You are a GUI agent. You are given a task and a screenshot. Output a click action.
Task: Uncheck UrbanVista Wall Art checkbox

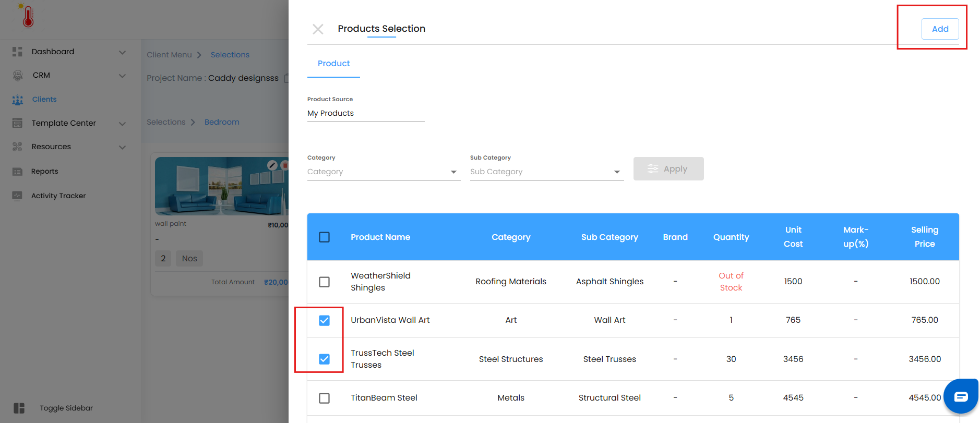324,320
